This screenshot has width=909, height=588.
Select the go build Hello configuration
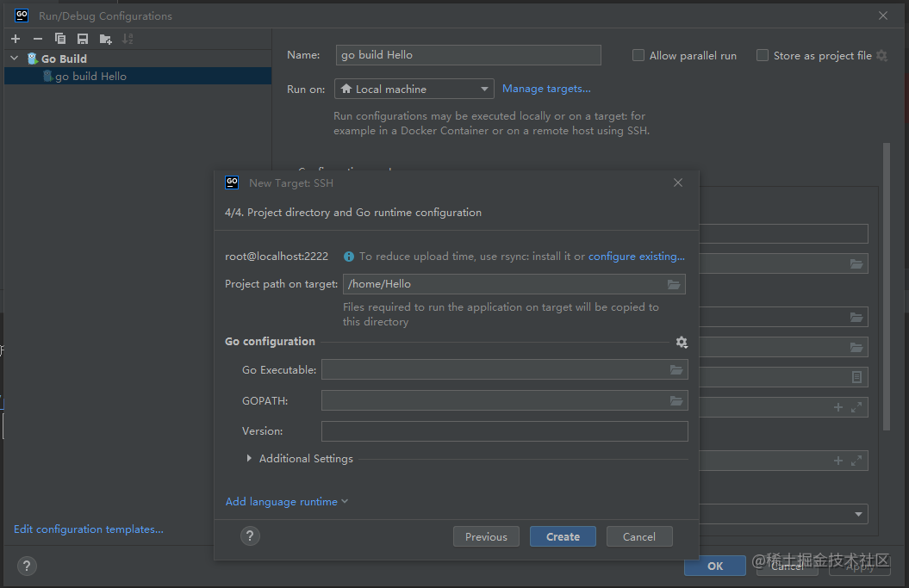(90, 76)
